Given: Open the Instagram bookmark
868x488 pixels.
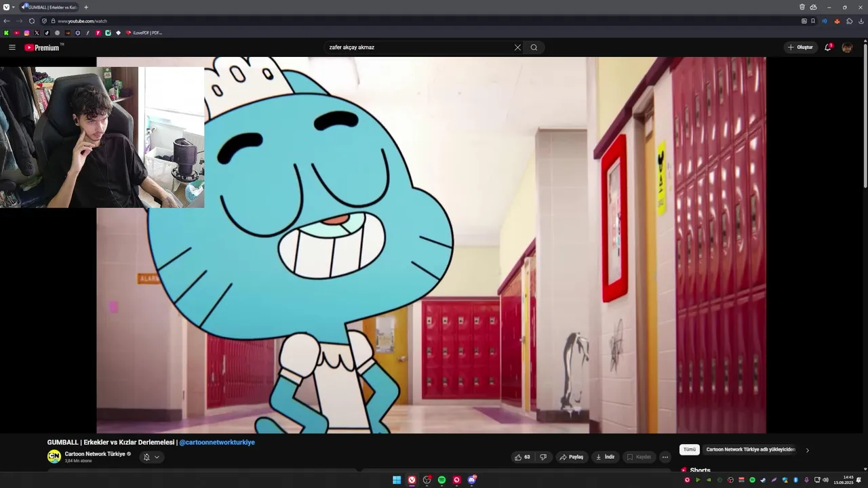Looking at the screenshot, I should 26,33.
